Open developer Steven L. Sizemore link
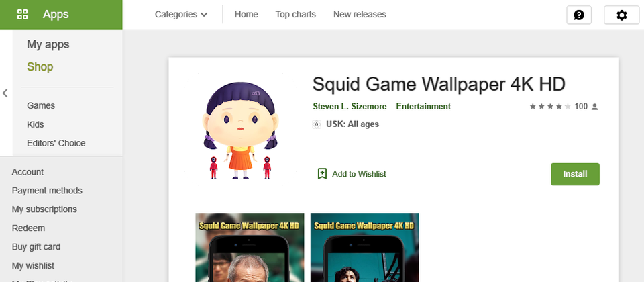This screenshot has height=282, width=644. tap(350, 107)
